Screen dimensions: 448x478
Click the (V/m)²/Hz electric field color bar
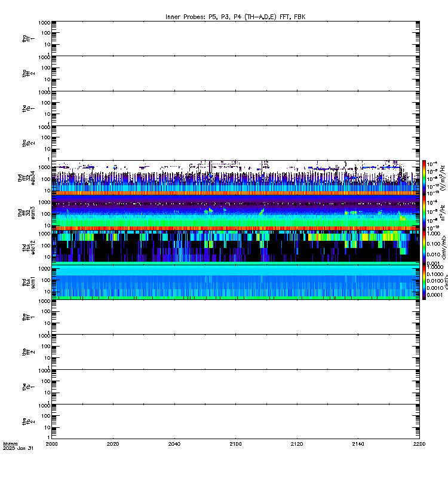tap(424, 177)
